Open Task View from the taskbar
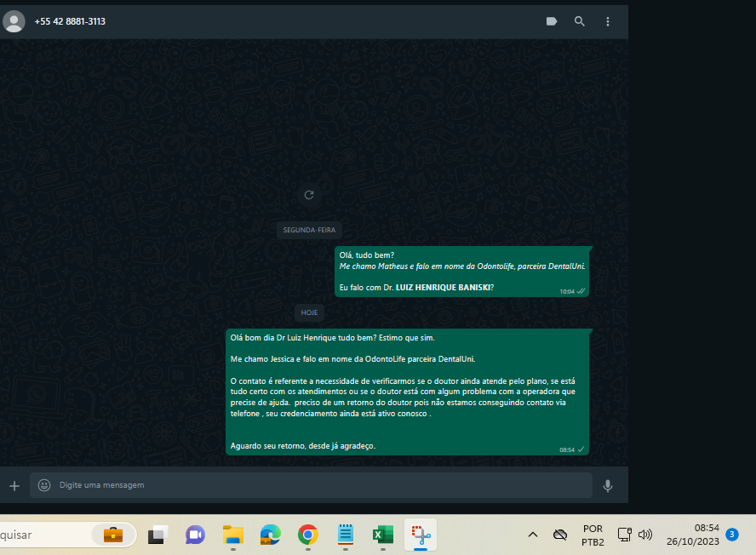 [157, 535]
